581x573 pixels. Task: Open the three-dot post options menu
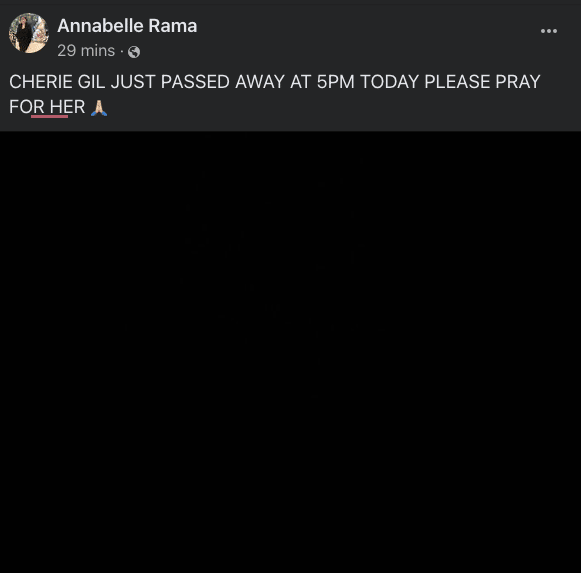coord(549,31)
